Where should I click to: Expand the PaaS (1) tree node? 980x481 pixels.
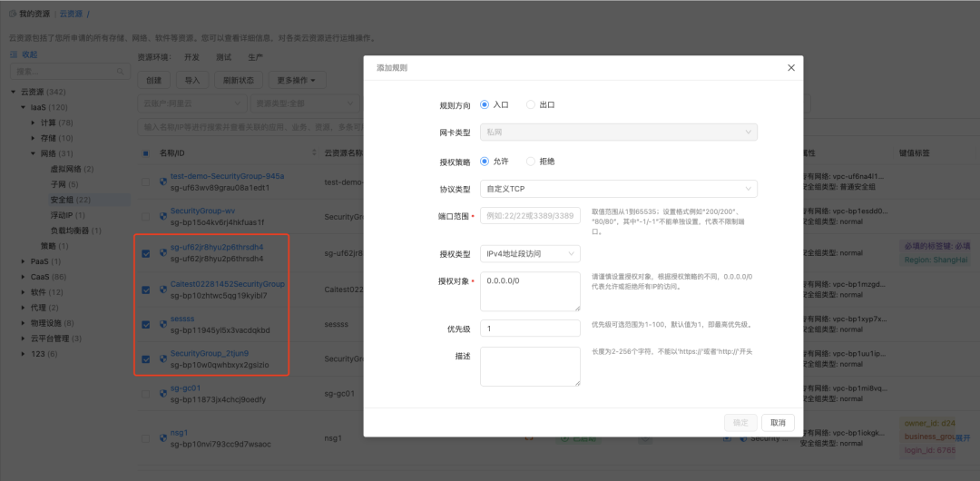coord(24,260)
